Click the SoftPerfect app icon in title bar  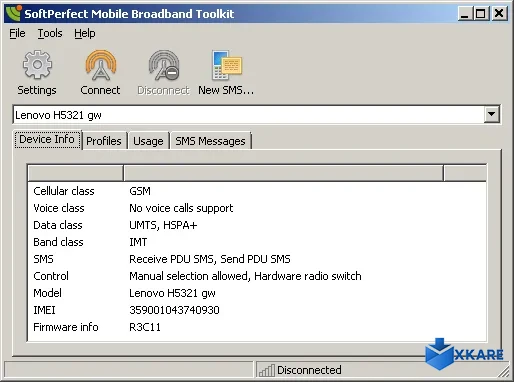click(x=13, y=13)
